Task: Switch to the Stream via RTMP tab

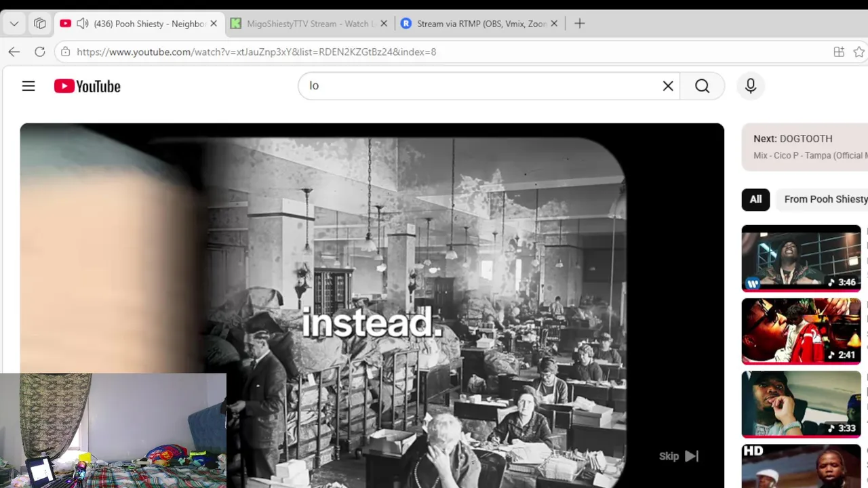Action: click(x=479, y=24)
